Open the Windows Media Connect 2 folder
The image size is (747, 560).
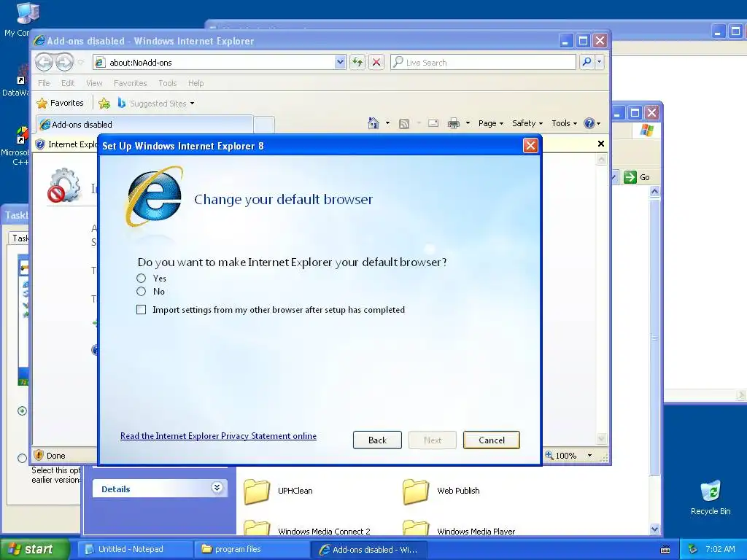[307, 529]
